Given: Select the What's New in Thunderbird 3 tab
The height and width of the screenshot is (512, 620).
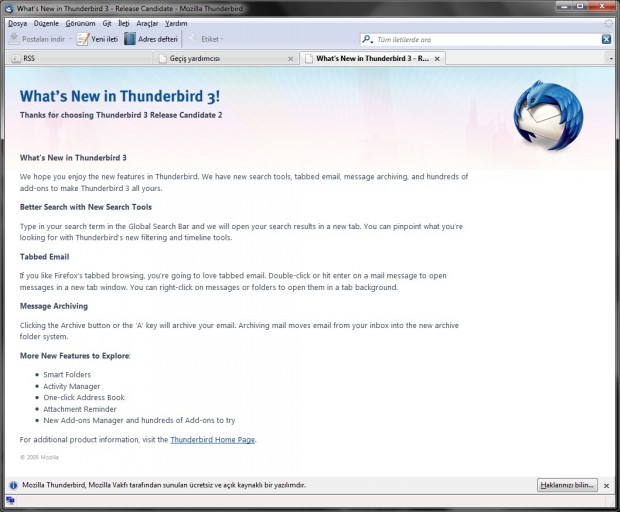Looking at the screenshot, I should coord(372,59).
